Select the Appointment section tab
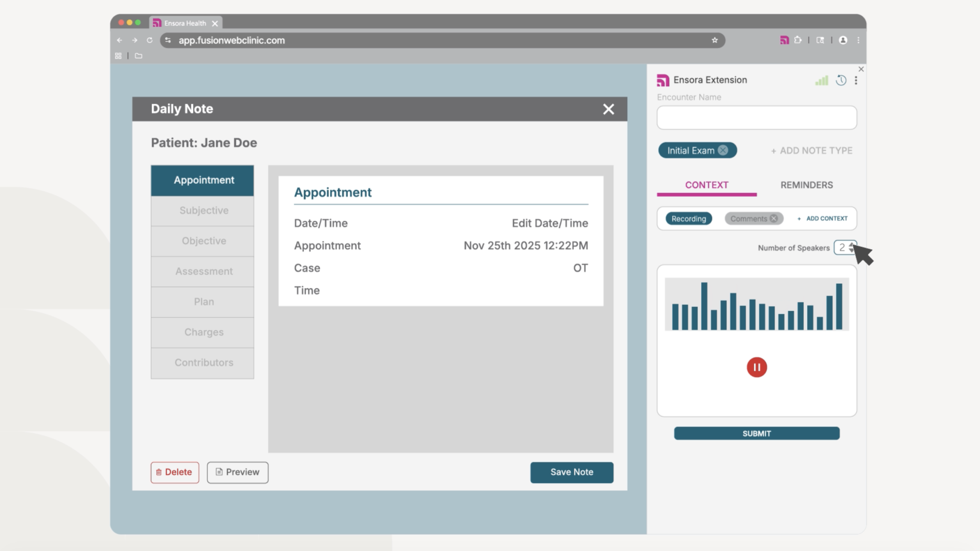Screen dimensions: 980x551 pos(203,180)
